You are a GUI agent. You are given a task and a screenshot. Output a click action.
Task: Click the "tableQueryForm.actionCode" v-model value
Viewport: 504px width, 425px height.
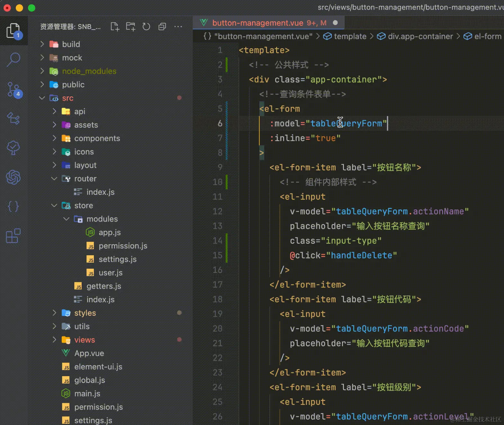[400, 329]
